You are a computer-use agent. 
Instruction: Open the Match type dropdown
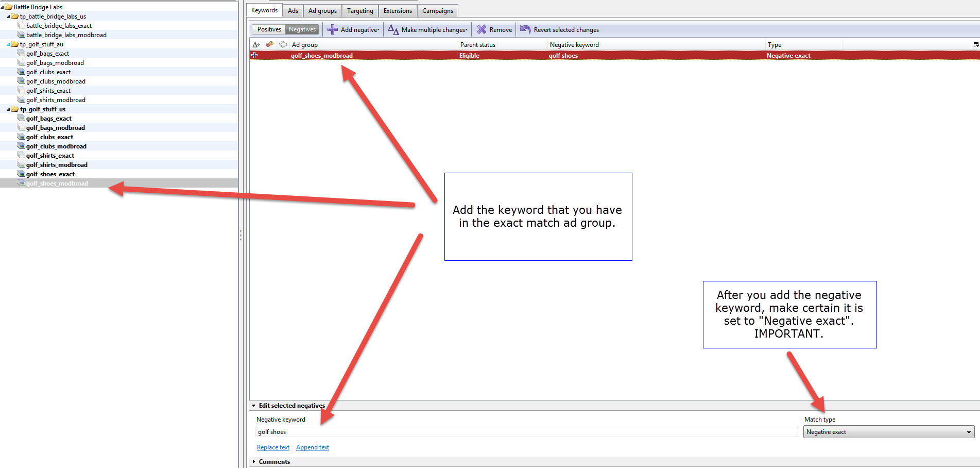[x=969, y=432]
